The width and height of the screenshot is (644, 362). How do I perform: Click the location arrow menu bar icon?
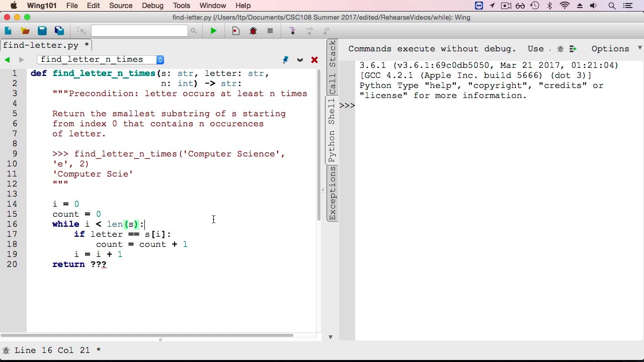pos(492,6)
